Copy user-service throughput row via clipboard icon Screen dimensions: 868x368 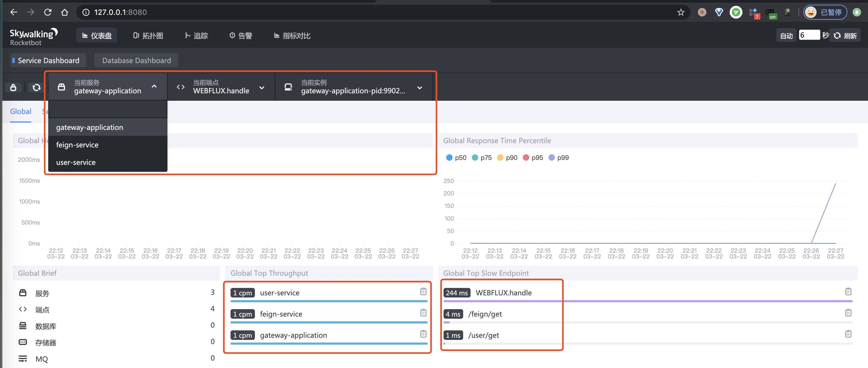click(x=423, y=291)
